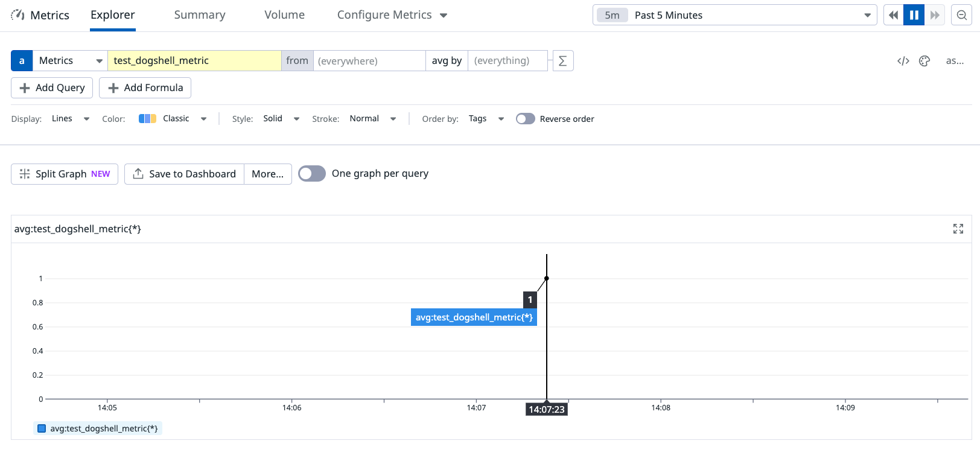980x458 pixels.
Task: Click the from (everywhere) input field
Action: point(369,61)
